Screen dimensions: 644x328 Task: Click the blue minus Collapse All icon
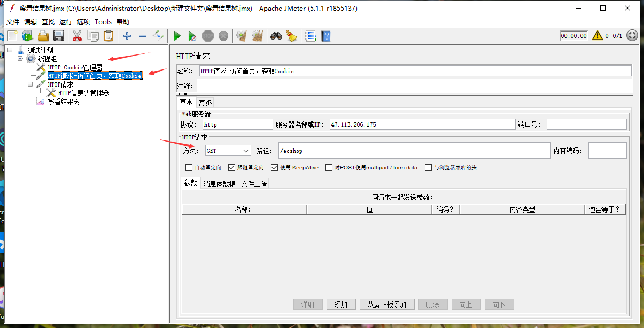[143, 36]
